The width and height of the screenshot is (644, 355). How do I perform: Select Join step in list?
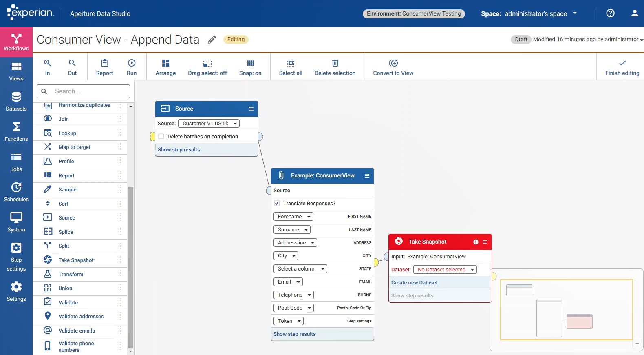[80, 119]
